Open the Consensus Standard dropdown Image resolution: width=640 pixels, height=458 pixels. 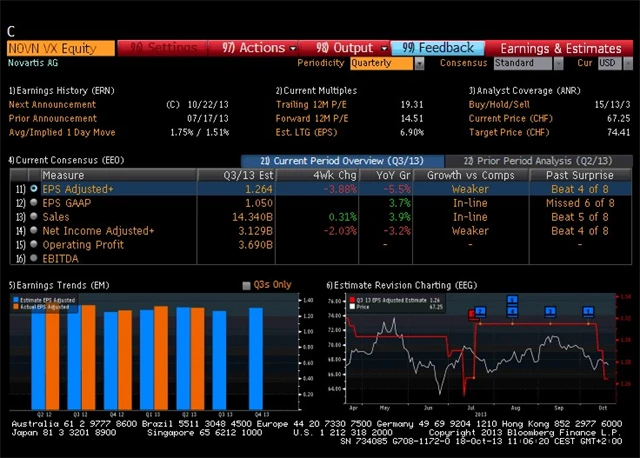click(559, 63)
